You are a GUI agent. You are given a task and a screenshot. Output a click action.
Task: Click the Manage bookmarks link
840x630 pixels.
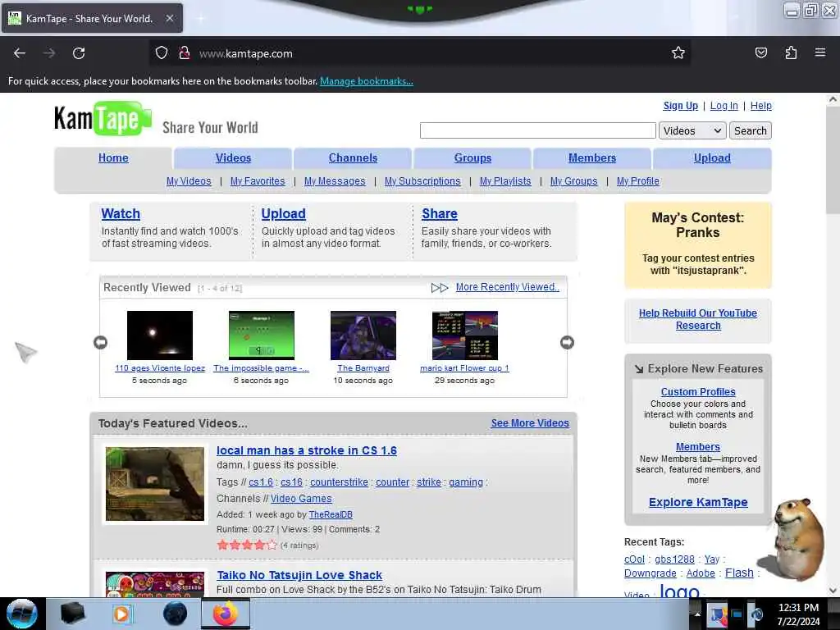[367, 81]
